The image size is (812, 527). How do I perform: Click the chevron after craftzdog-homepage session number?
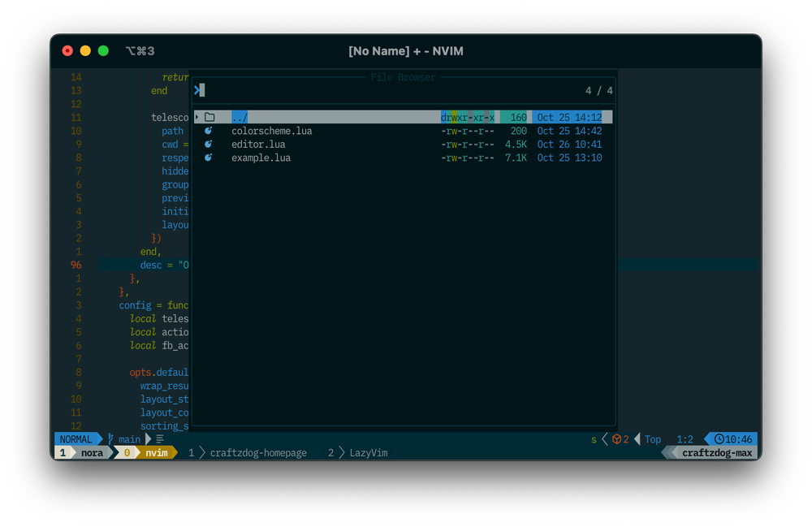coord(204,452)
